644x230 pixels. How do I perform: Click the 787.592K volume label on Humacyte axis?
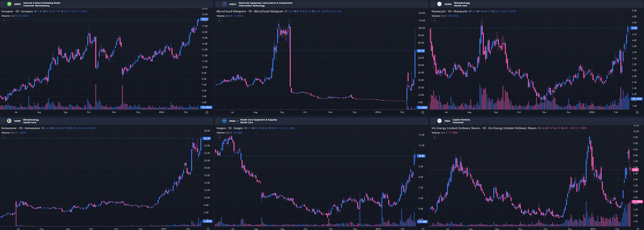(636, 99)
